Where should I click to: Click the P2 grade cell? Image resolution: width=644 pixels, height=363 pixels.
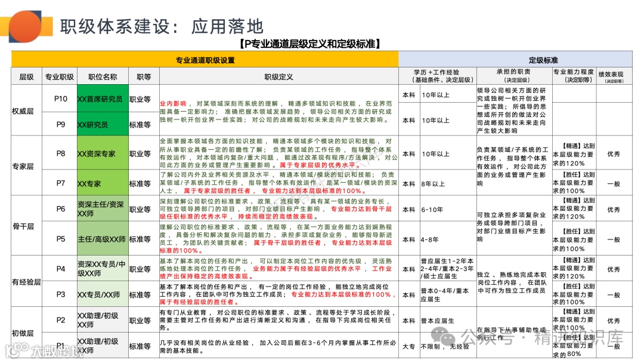(x=60, y=320)
